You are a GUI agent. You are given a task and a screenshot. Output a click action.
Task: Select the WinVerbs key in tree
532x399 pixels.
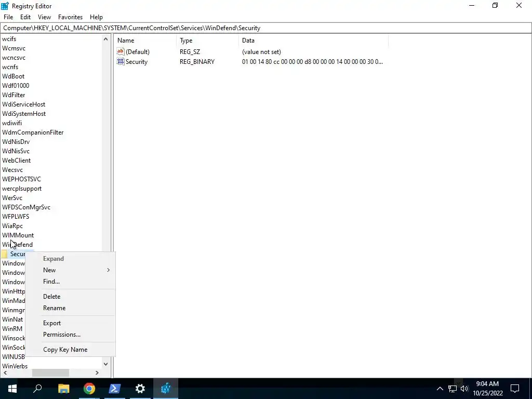click(15, 366)
